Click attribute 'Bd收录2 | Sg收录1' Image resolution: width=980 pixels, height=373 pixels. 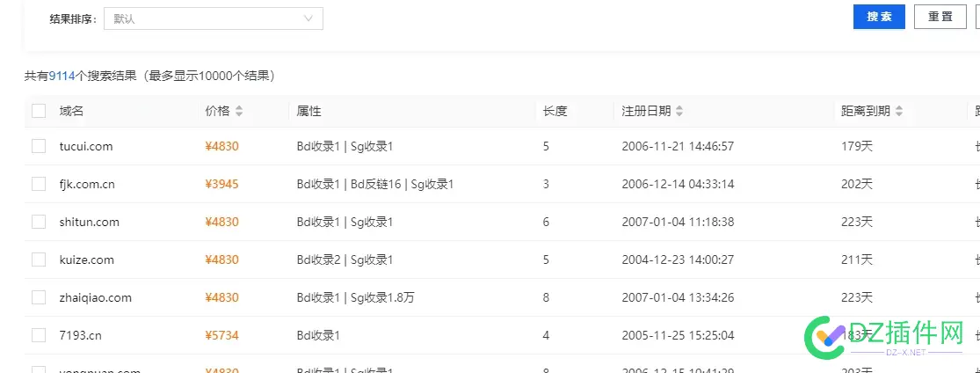[x=345, y=260]
